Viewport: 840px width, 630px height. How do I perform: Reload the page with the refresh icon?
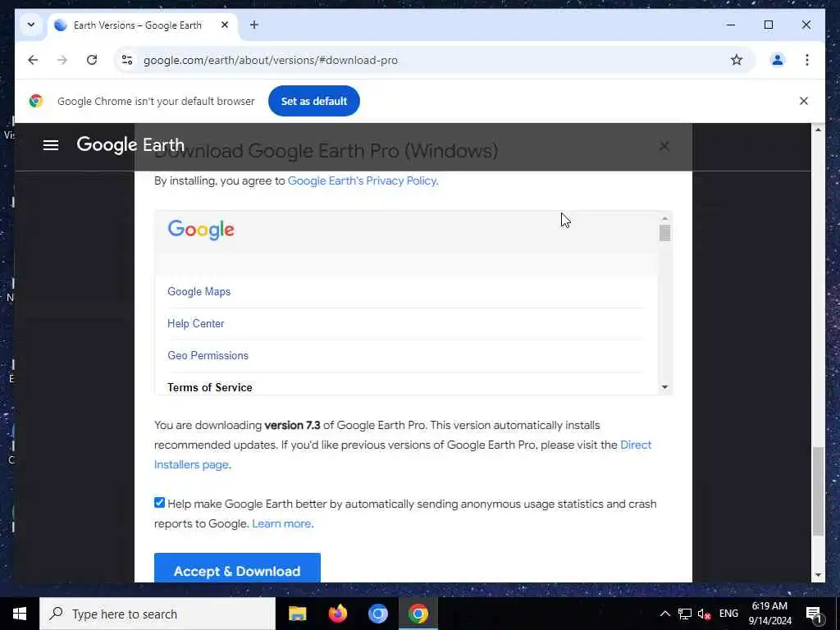pyautogui.click(x=92, y=60)
